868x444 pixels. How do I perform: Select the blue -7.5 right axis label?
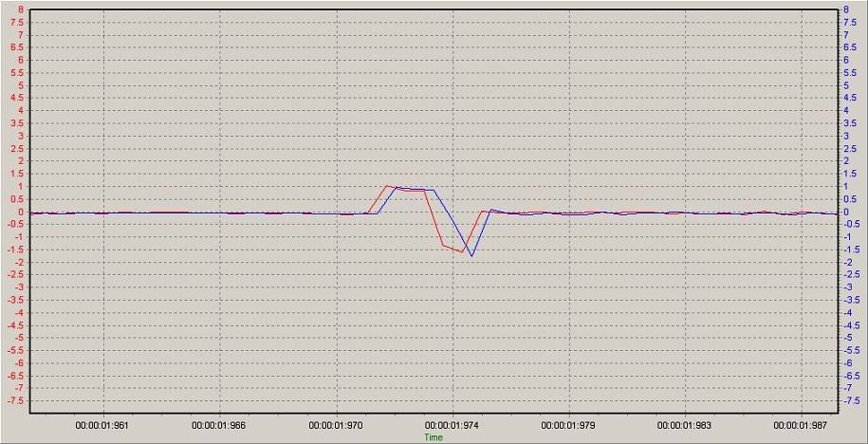[x=851, y=400]
